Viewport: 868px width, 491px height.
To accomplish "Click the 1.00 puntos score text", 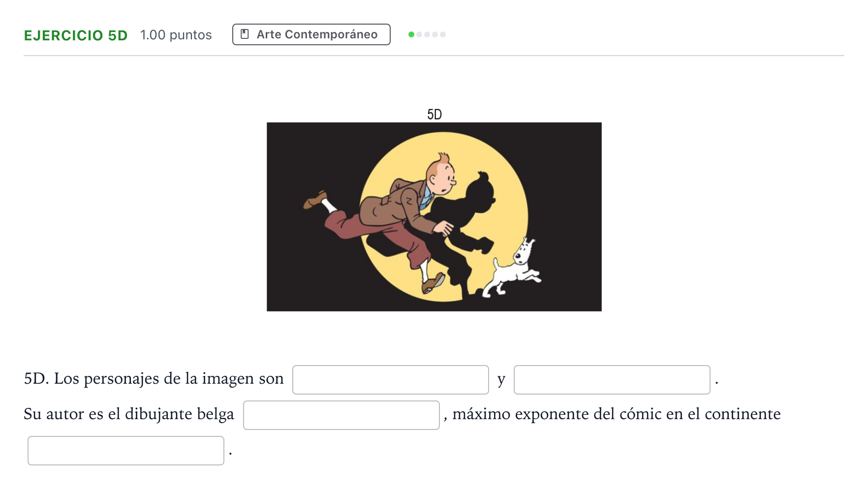I will [176, 35].
